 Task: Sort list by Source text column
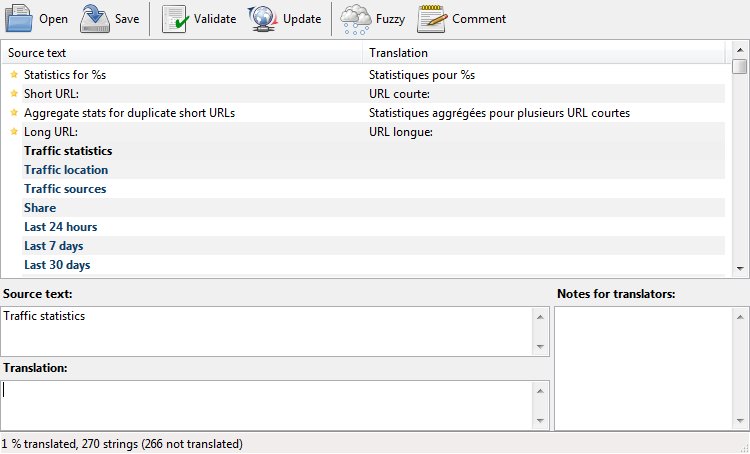coord(182,52)
